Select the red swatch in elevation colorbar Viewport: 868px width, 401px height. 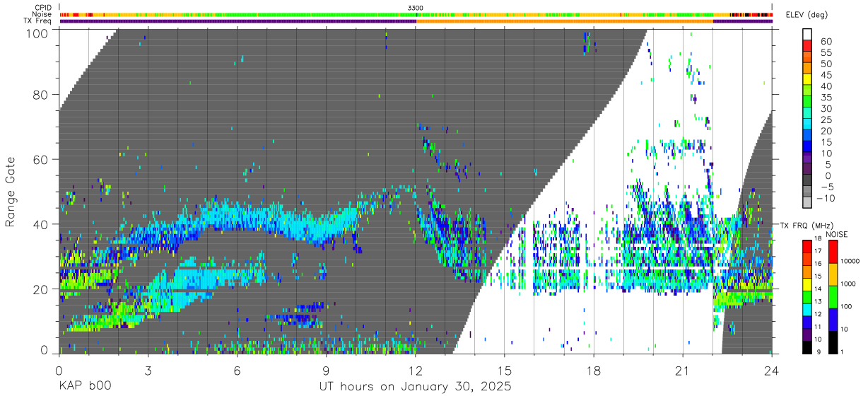coord(807,46)
